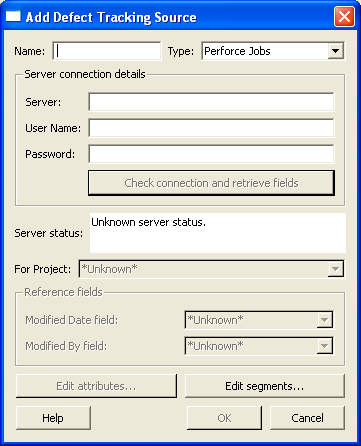Select the Perforce Jobs type combo box

(273, 51)
